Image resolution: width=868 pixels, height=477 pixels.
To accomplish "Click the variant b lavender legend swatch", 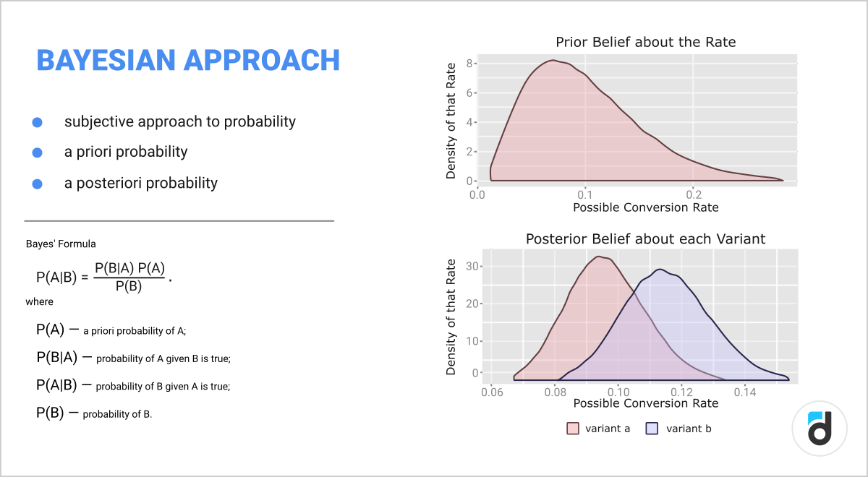I will [x=652, y=429].
